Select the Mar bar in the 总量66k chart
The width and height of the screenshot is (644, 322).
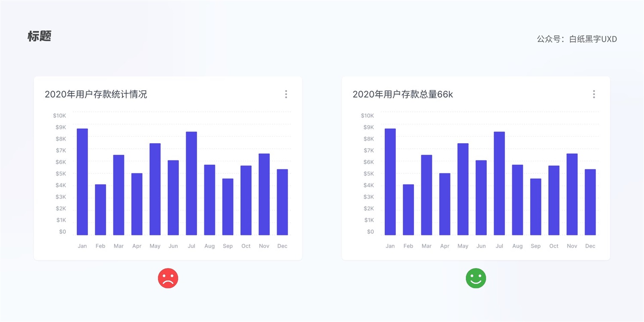pos(427,195)
